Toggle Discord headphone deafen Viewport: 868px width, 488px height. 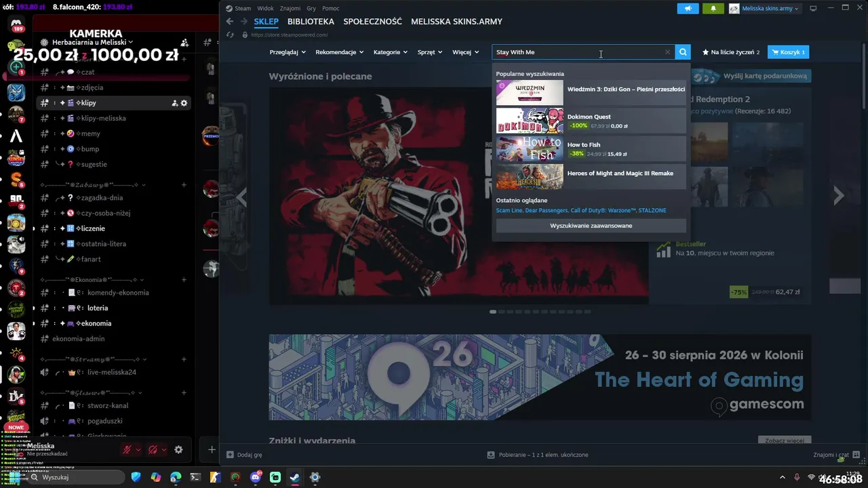[x=153, y=449]
